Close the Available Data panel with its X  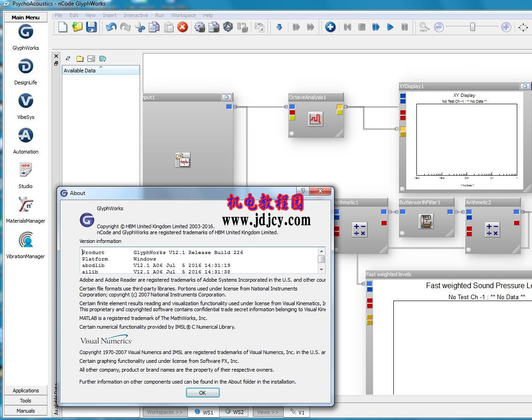click(x=56, y=56)
